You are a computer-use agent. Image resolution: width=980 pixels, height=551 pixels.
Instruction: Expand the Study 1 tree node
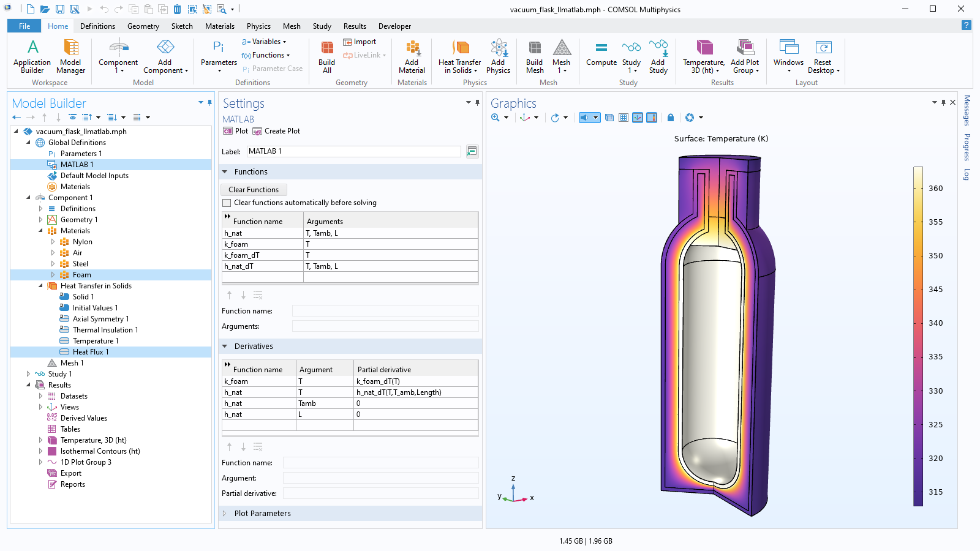click(x=28, y=374)
